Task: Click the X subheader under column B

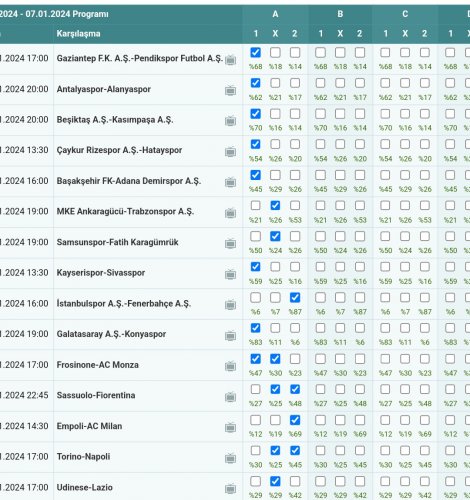Action: pyautogui.click(x=340, y=34)
